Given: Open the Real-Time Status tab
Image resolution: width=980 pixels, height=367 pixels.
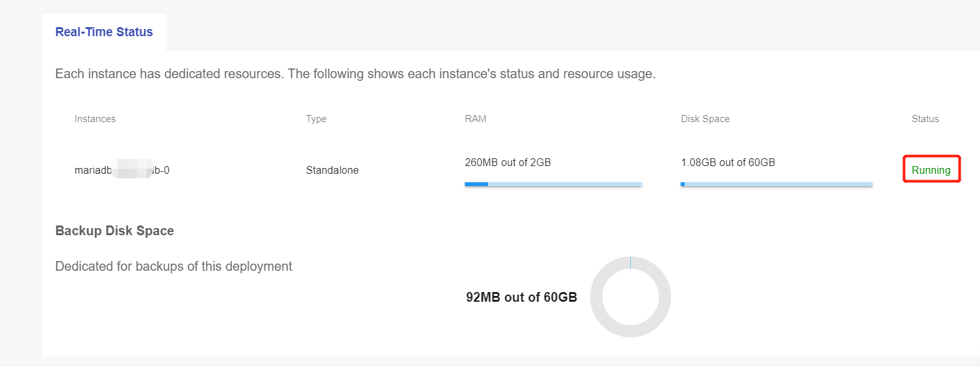Looking at the screenshot, I should click(104, 32).
